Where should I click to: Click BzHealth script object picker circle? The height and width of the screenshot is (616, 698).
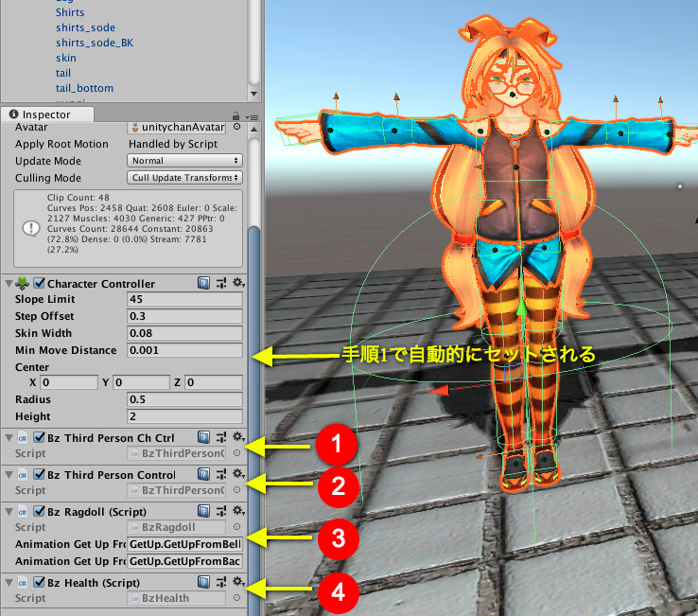pos(236,598)
